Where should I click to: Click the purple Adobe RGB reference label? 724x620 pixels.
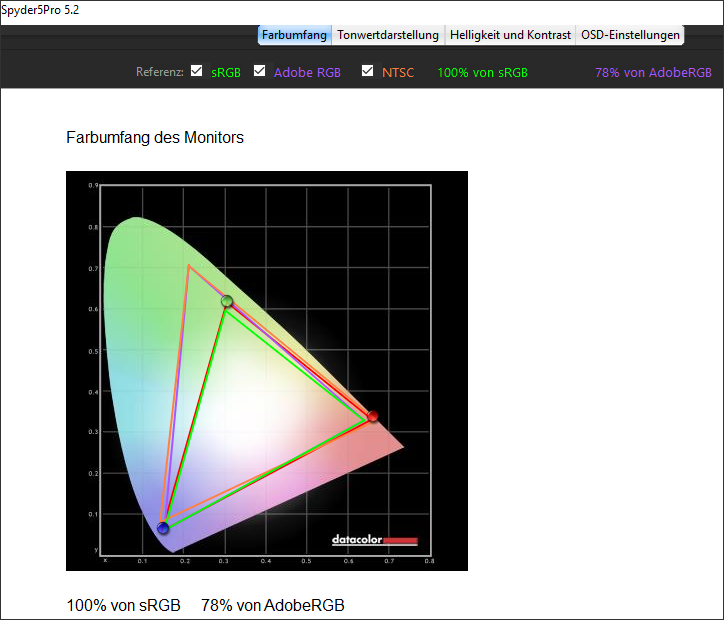tap(307, 73)
